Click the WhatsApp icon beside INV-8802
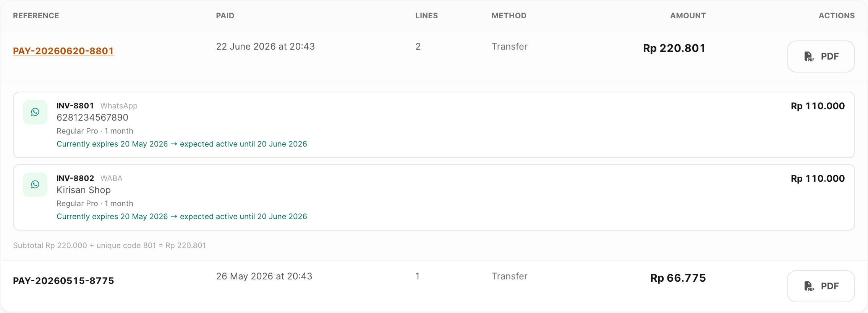The width and height of the screenshot is (868, 313). click(35, 185)
